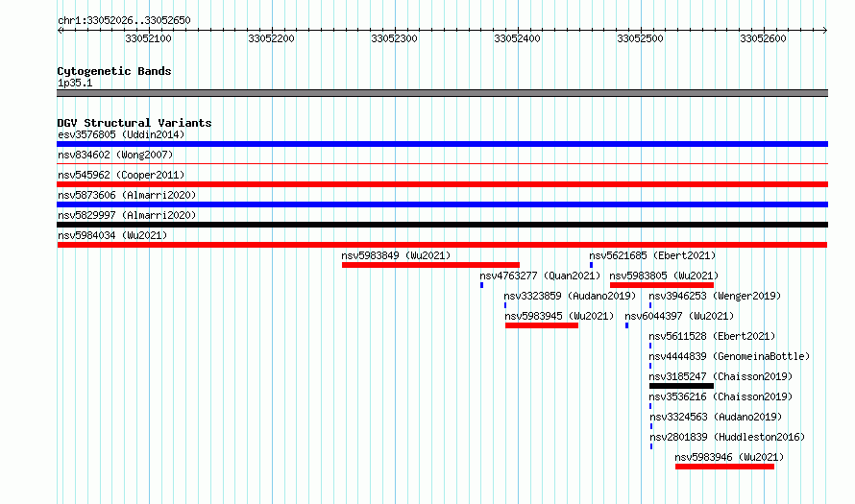Click nsv2801839 (Huddleston2016) label
Image resolution: width=855 pixels, height=504 pixels.
tap(727, 437)
